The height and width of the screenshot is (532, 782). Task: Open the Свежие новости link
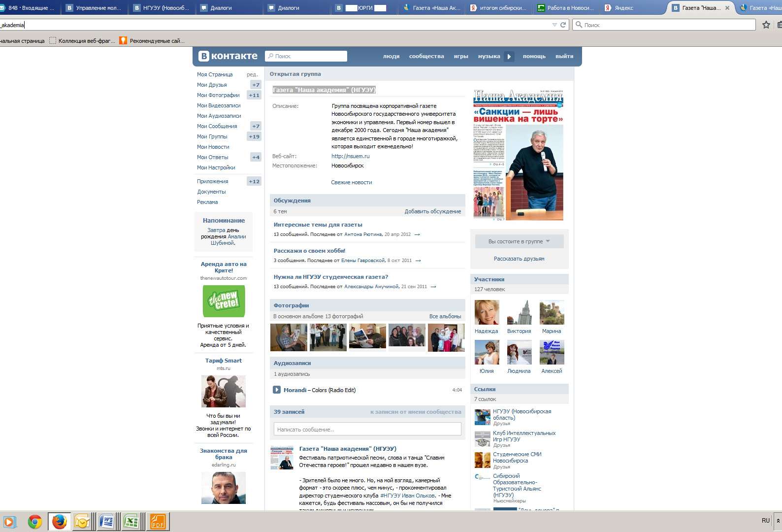pyautogui.click(x=352, y=182)
